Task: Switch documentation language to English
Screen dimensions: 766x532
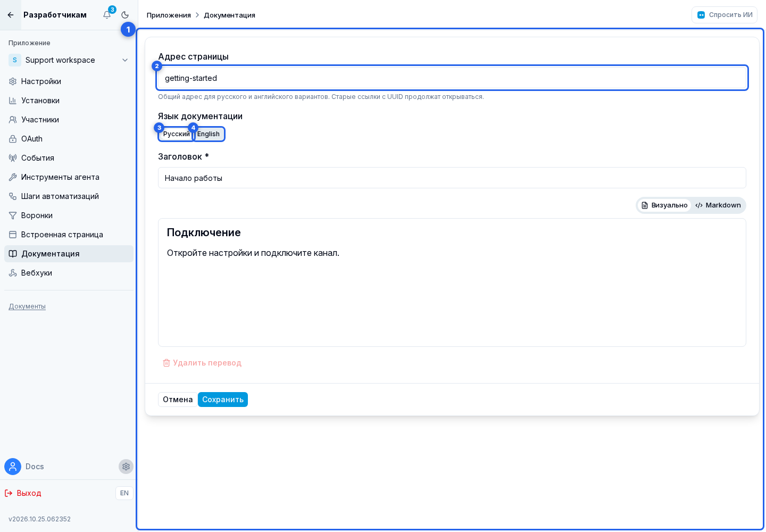Action: pyautogui.click(x=209, y=134)
